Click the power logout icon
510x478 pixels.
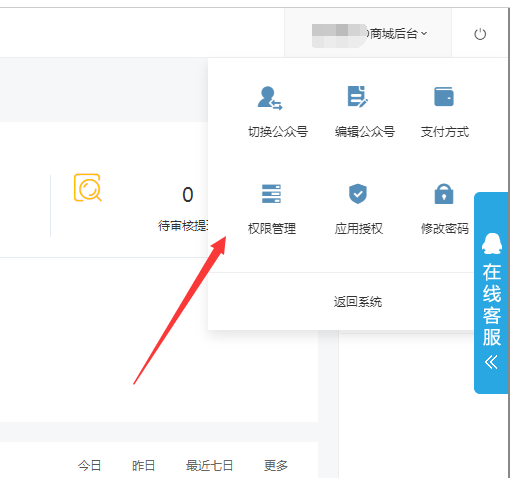[x=480, y=34]
